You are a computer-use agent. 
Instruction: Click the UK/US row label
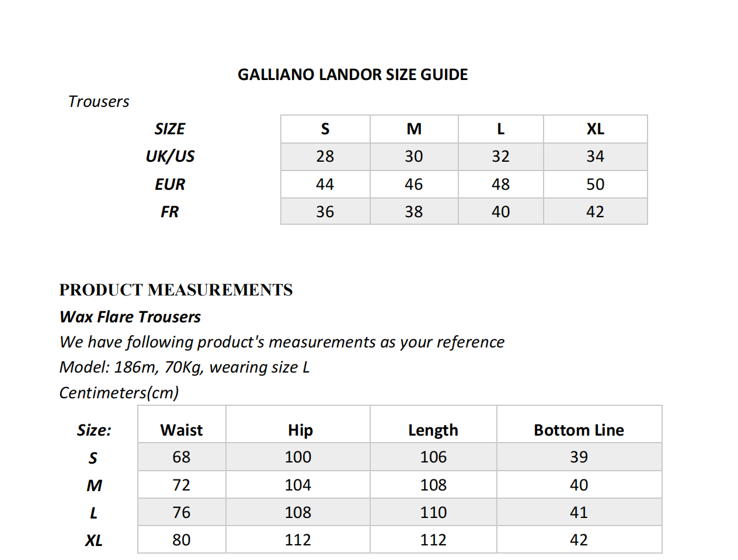click(170, 156)
